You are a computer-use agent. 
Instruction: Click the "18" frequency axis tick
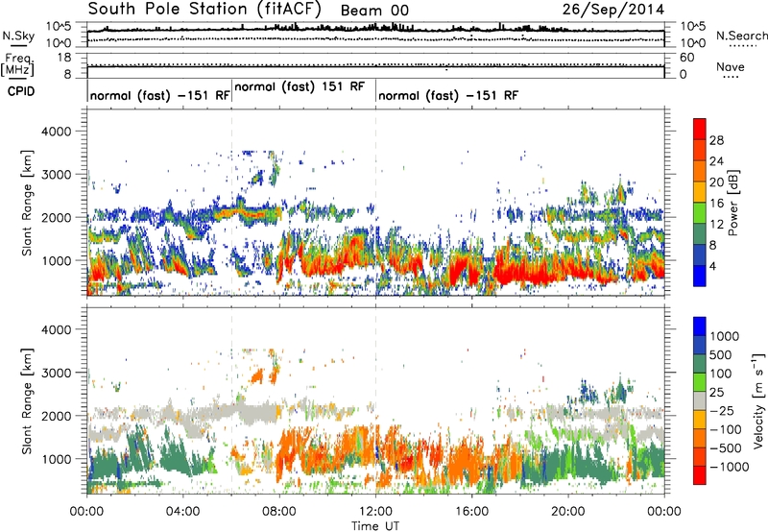pos(64,58)
